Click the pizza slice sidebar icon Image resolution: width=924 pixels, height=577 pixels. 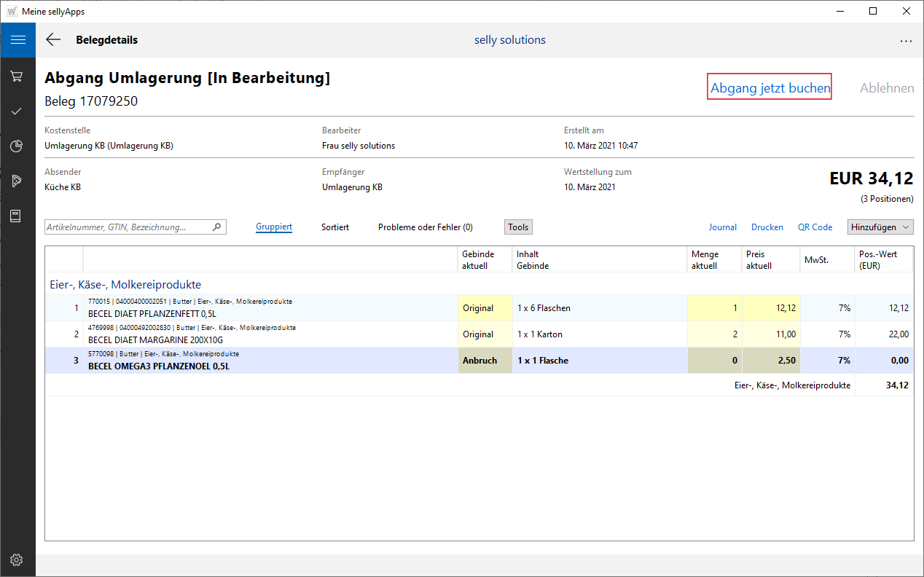tap(17, 181)
